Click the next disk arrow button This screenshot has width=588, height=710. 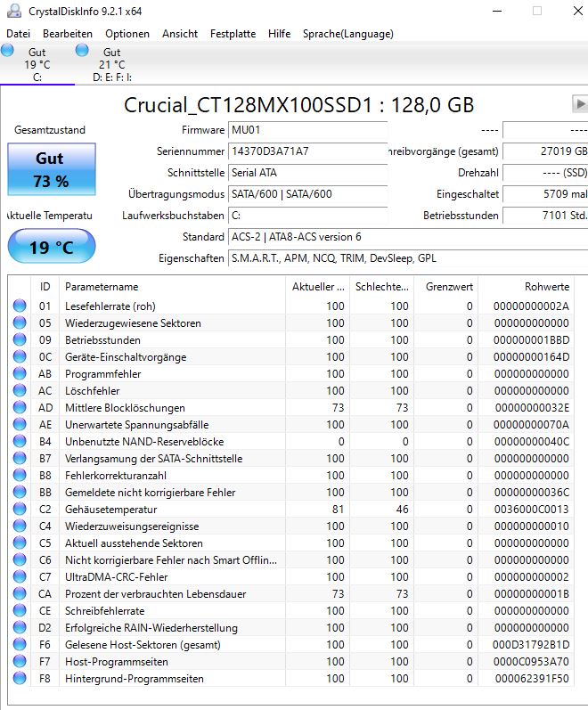[x=580, y=103]
